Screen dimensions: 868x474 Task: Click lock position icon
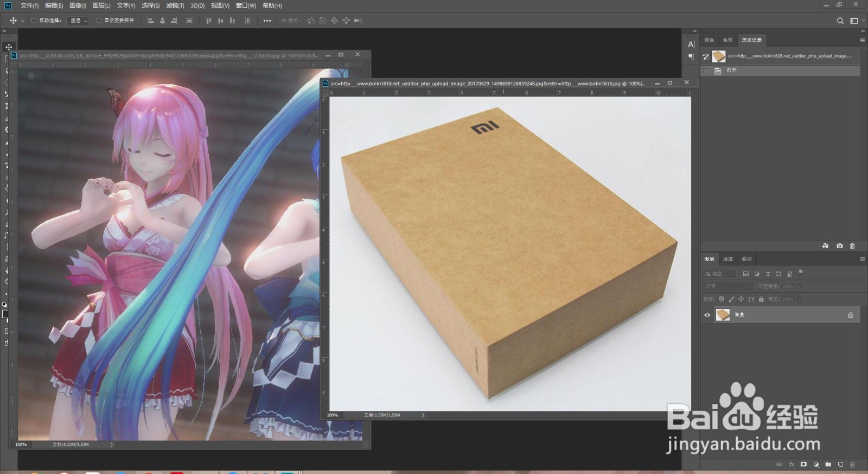point(741,299)
